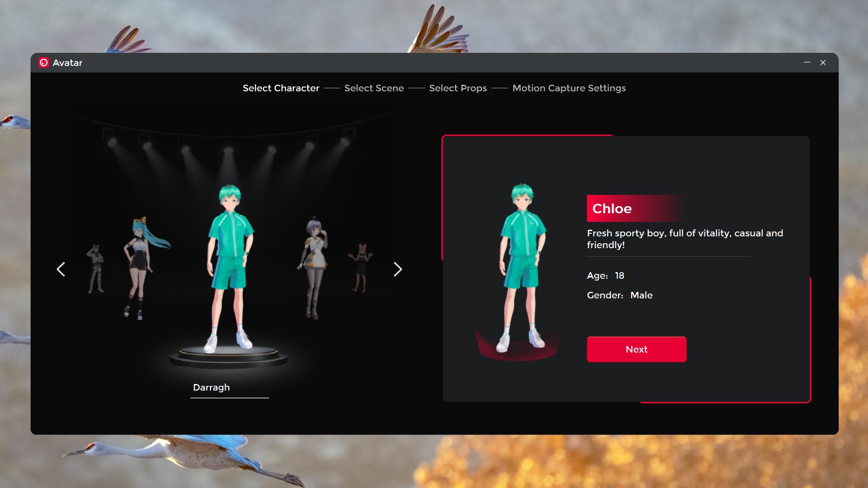Screen dimensions: 868x488
Task: Click the left carousel arrow
Action: (61, 269)
